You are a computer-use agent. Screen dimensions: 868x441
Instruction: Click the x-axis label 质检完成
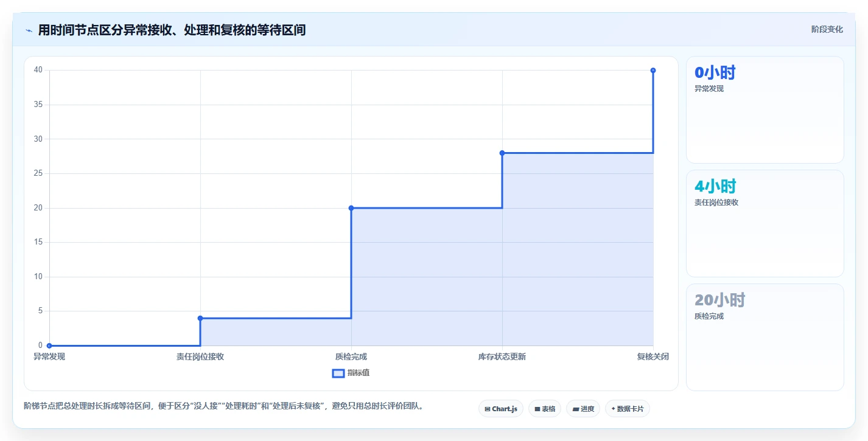point(351,356)
